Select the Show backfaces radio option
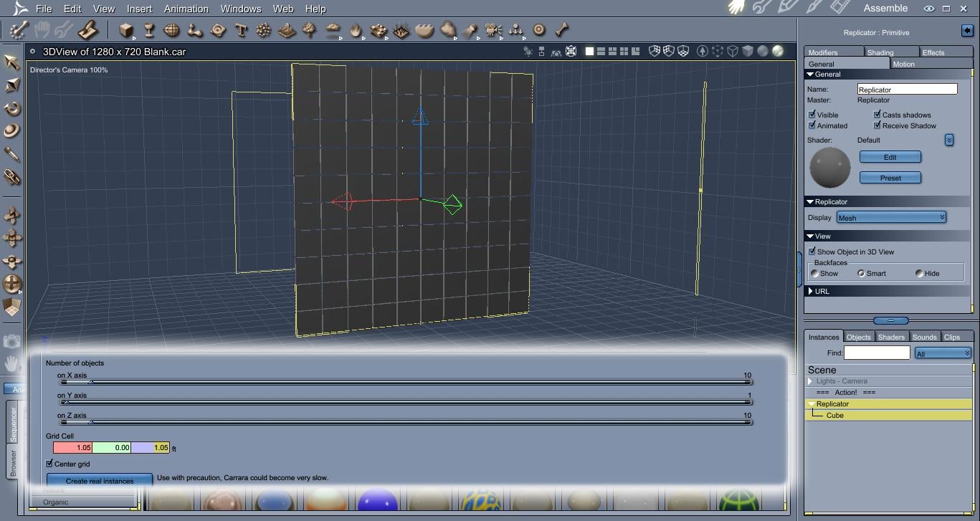Image resolution: width=980 pixels, height=521 pixels. (x=814, y=273)
